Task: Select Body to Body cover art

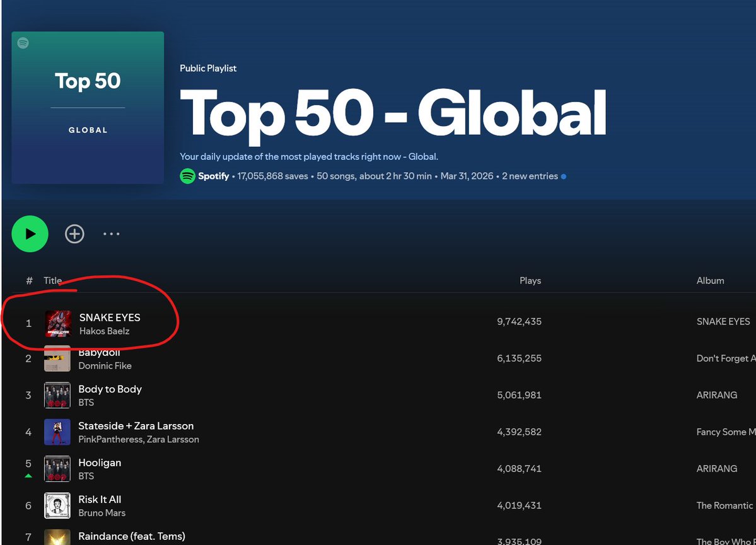Action: pos(57,395)
